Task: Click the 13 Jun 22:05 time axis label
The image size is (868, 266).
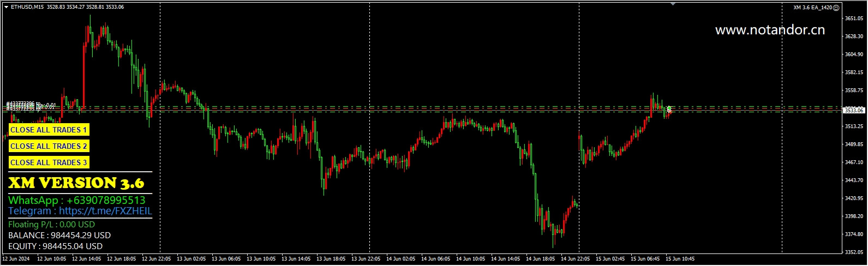Action: click(365, 259)
